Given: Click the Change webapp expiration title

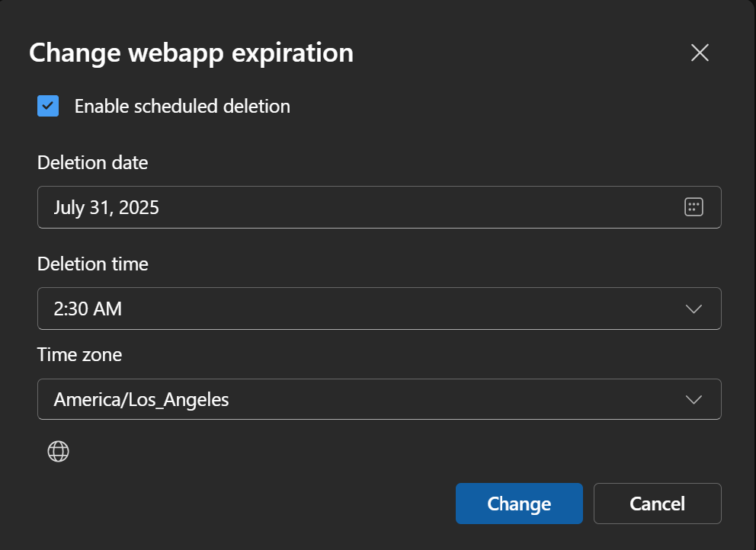Looking at the screenshot, I should (x=191, y=53).
